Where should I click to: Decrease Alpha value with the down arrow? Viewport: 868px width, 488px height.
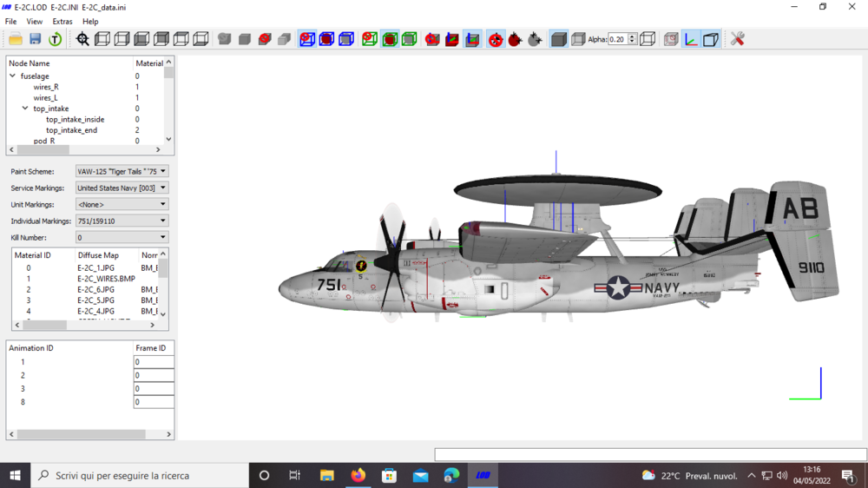(632, 42)
